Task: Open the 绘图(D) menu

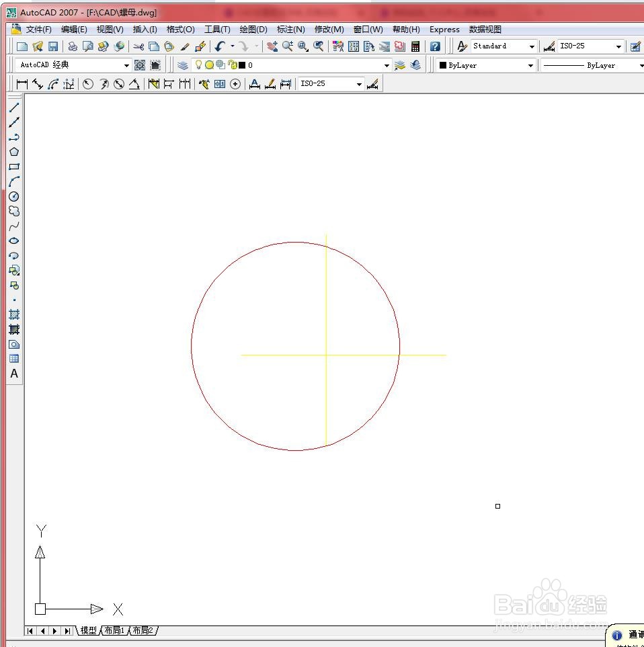Action: click(x=253, y=30)
